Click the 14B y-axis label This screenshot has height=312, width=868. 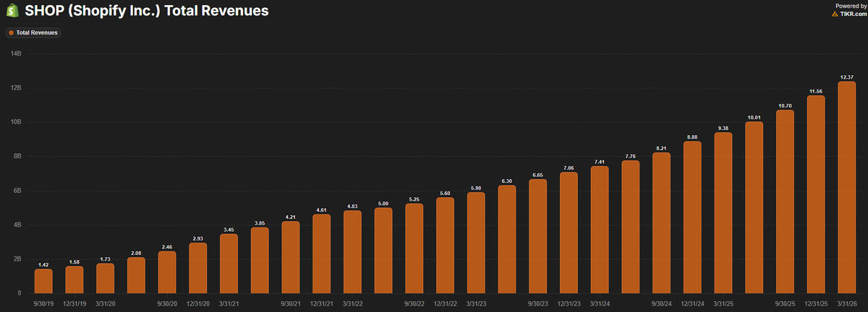(x=15, y=53)
